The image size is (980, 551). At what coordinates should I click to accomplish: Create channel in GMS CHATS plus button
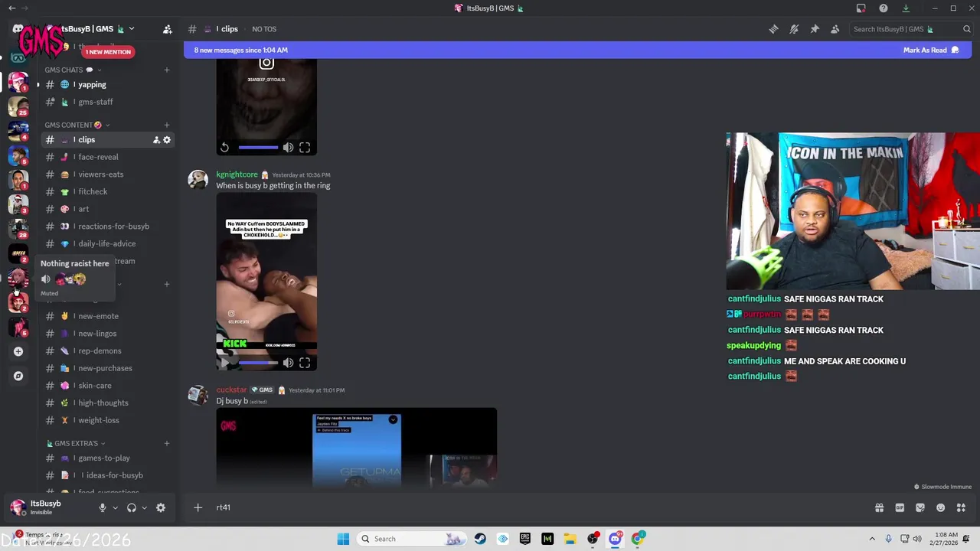[x=167, y=70]
